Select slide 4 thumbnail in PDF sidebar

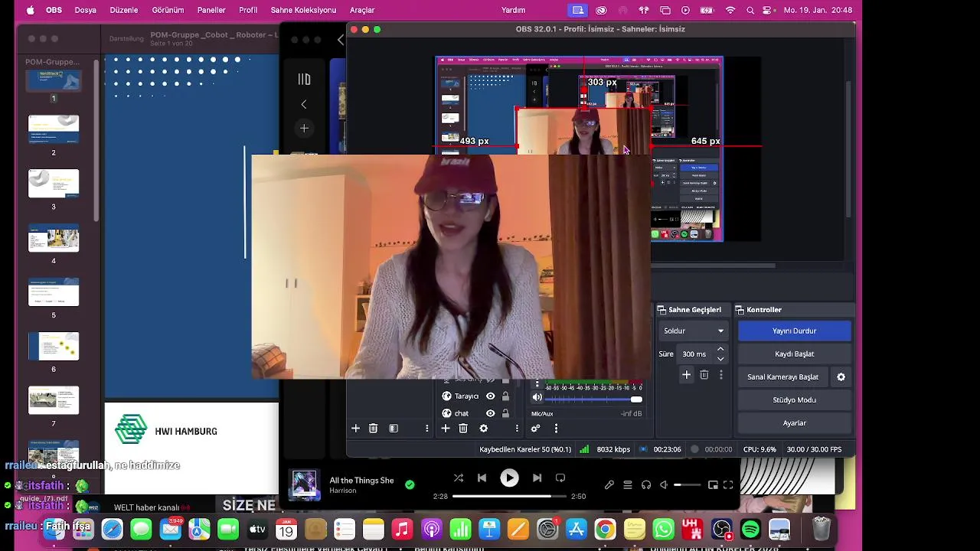click(54, 238)
